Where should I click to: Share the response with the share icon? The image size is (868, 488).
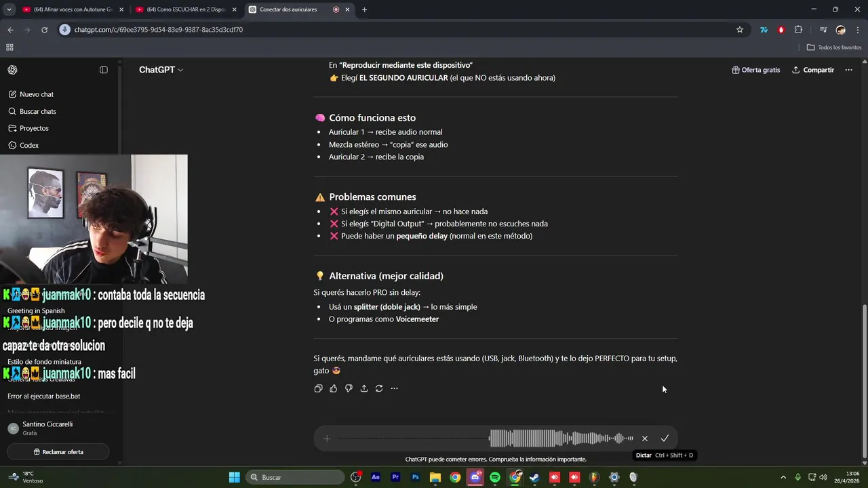(x=363, y=388)
